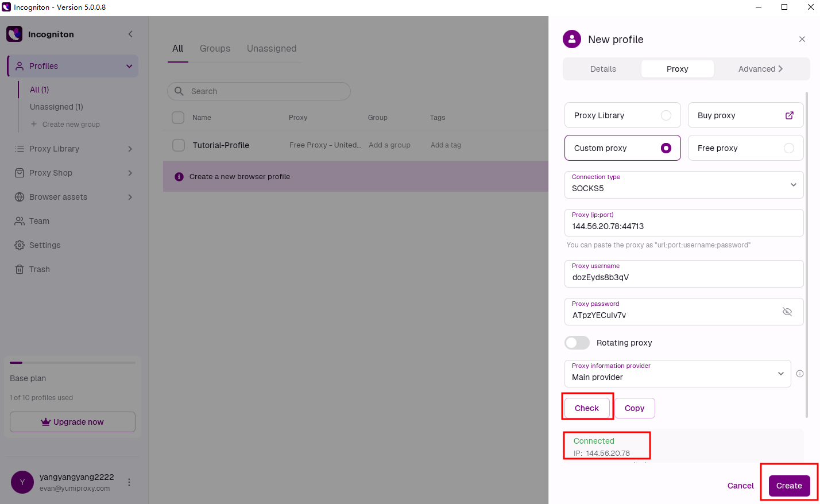Select the Proxy Library radio option
Screen dimensions: 820x504
pos(666,115)
